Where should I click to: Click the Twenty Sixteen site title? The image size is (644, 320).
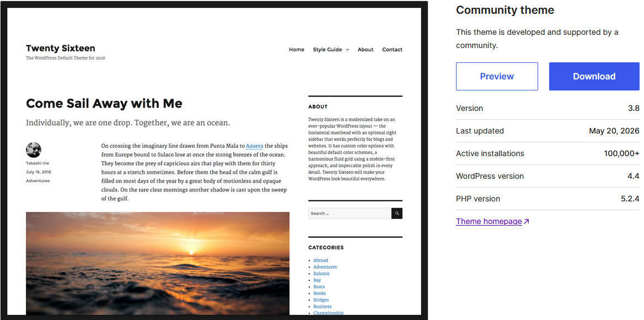(61, 48)
